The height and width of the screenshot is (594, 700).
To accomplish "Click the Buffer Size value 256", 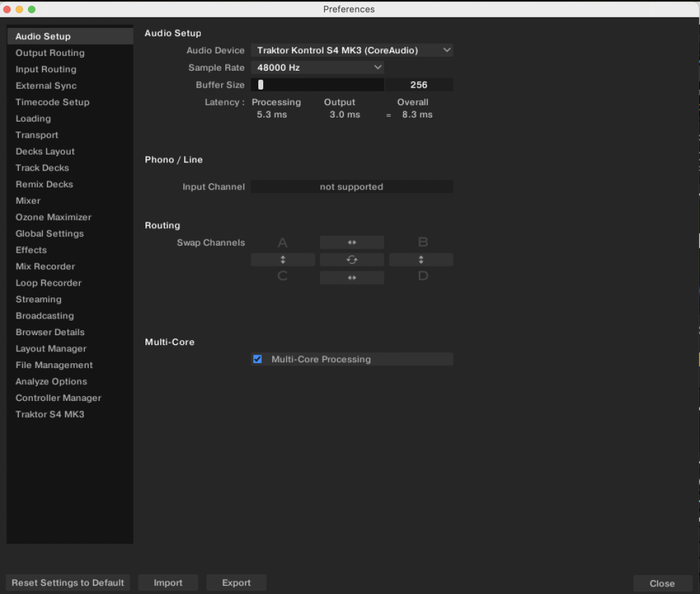I will click(x=419, y=85).
